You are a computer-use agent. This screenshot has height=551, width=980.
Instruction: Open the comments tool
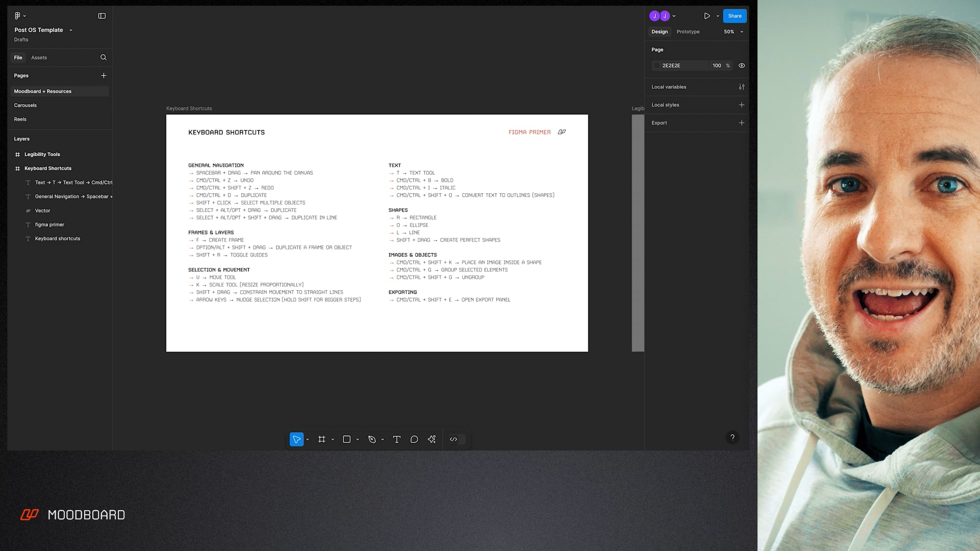tap(414, 439)
